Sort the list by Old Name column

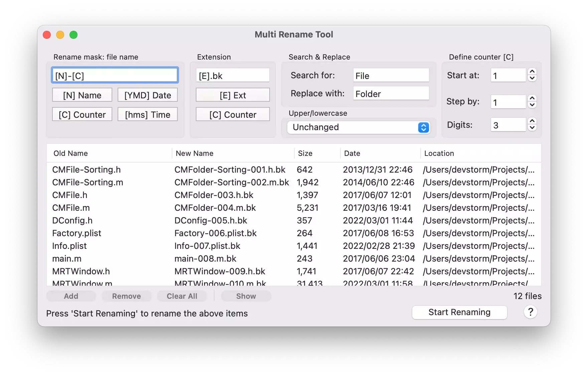pyautogui.click(x=71, y=154)
